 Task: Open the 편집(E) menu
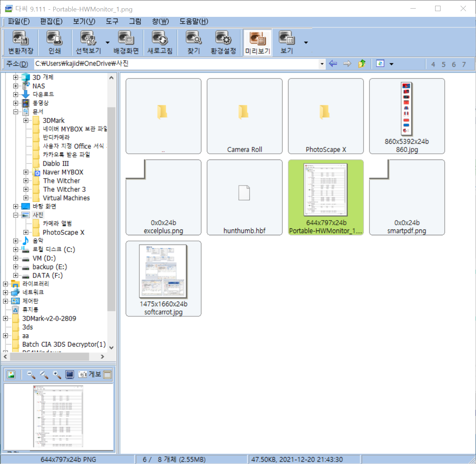coord(51,22)
